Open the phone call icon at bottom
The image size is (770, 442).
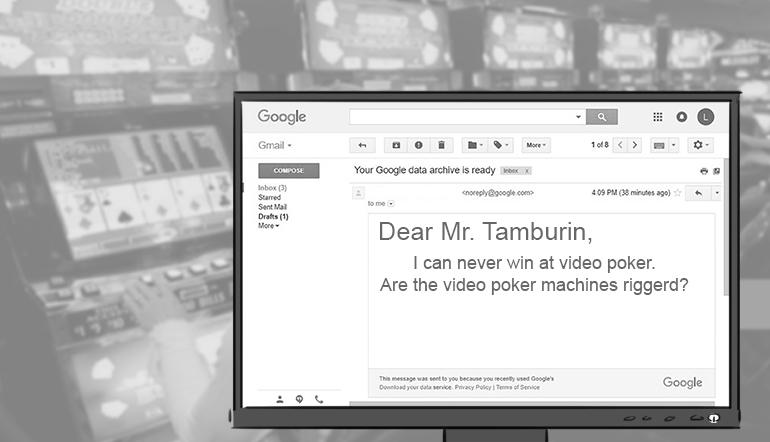[x=319, y=400]
